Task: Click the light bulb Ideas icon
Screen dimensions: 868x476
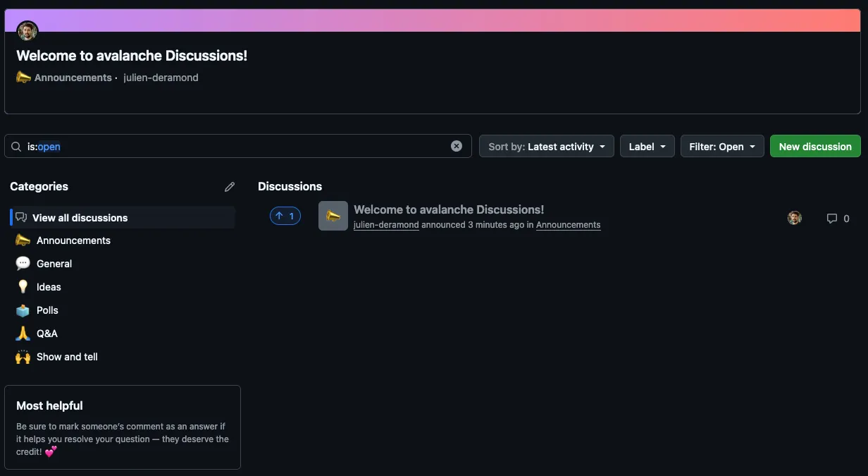Action: (x=23, y=287)
